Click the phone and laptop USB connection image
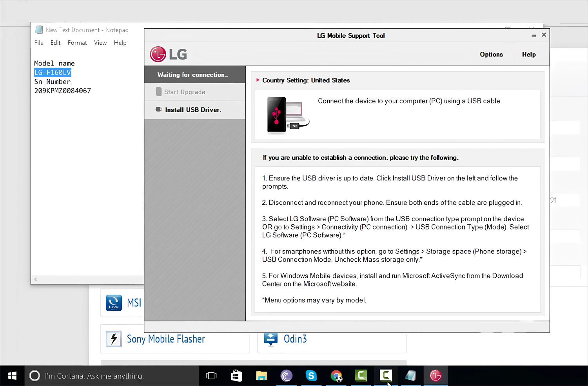 point(288,115)
